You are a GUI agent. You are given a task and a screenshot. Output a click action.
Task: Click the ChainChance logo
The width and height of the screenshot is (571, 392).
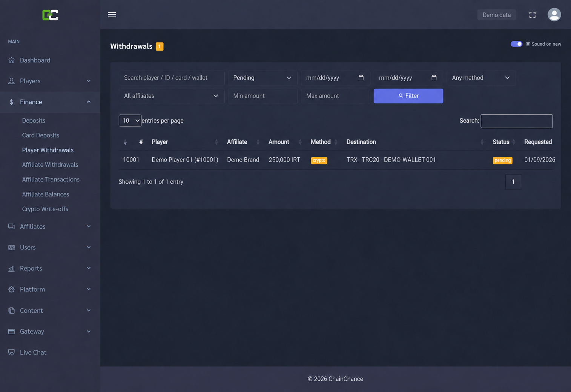pyautogui.click(x=50, y=15)
